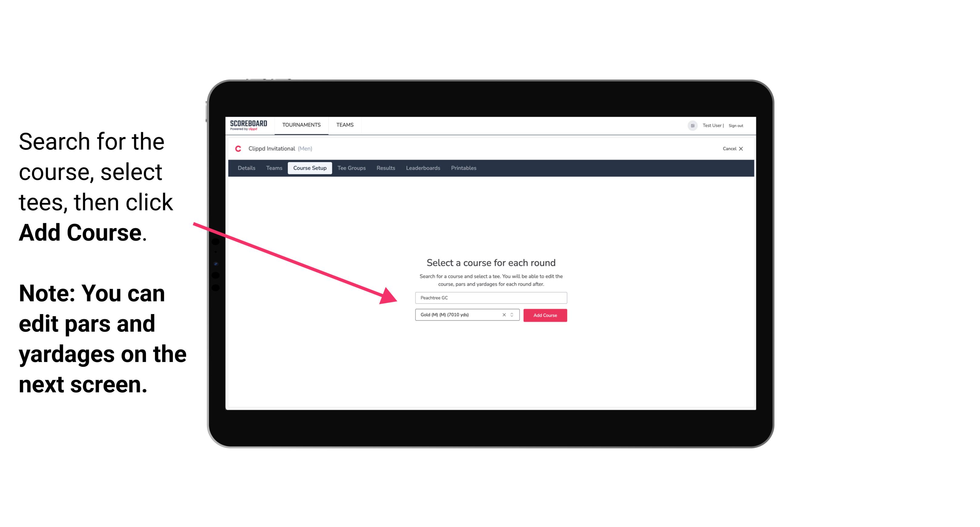
Task: Click the Sign out link
Action: 735,125
